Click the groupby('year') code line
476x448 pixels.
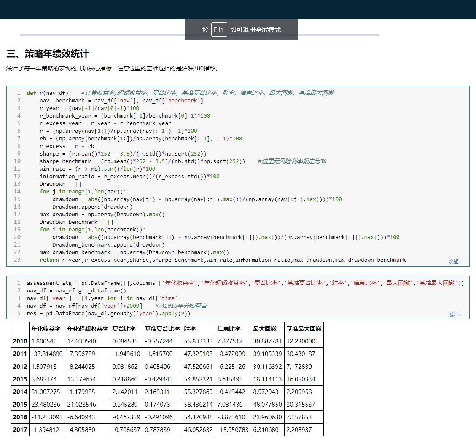click(108, 313)
